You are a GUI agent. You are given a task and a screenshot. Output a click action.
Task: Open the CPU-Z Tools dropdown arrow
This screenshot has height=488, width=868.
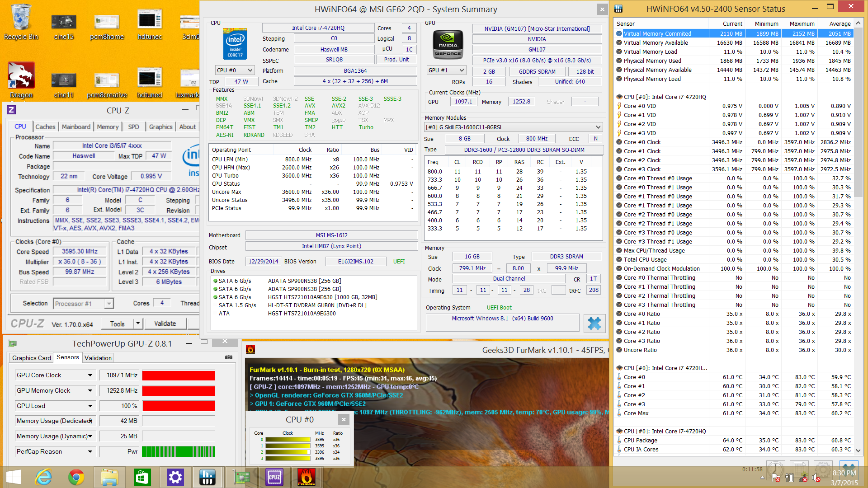(x=138, y=324)
